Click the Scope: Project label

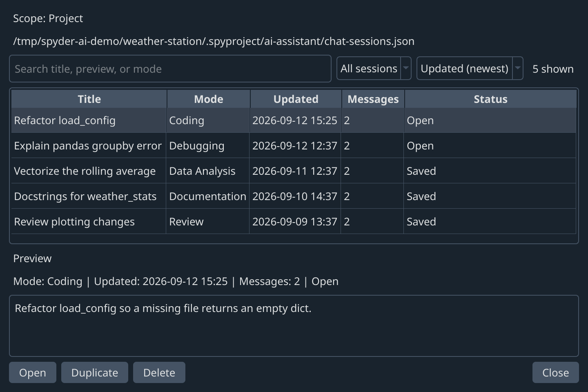[48, 18]
